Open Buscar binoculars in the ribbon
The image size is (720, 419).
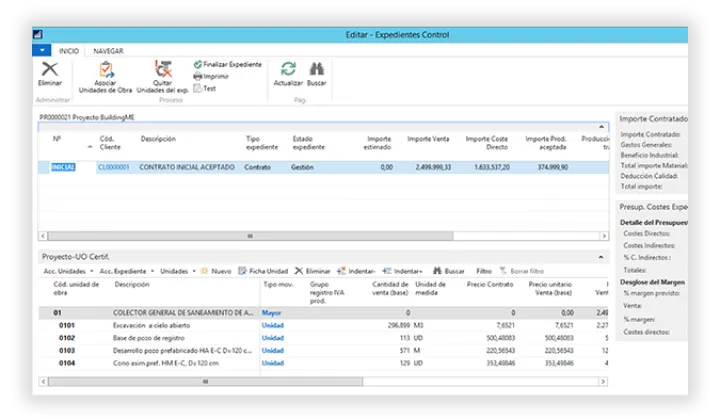316,69
